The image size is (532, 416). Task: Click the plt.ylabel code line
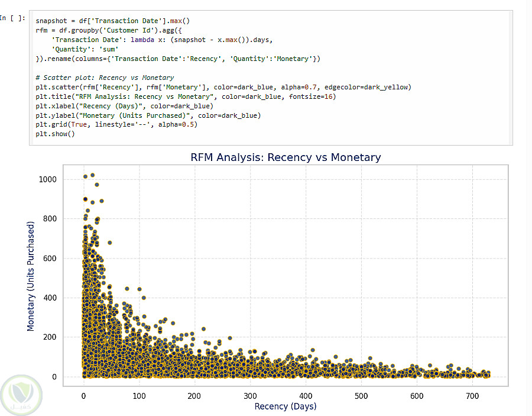pyautogui.click(x=148, y=116)
